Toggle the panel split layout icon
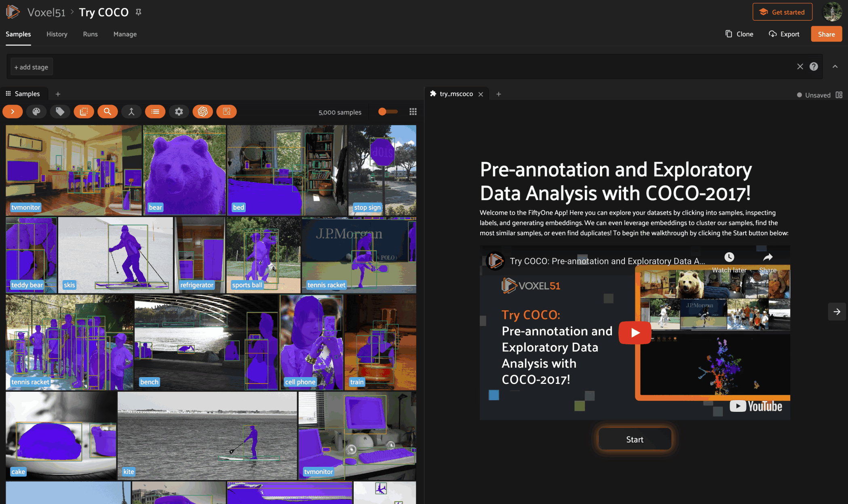The width and height of the screenshot is (848, 504). (839, 95)
